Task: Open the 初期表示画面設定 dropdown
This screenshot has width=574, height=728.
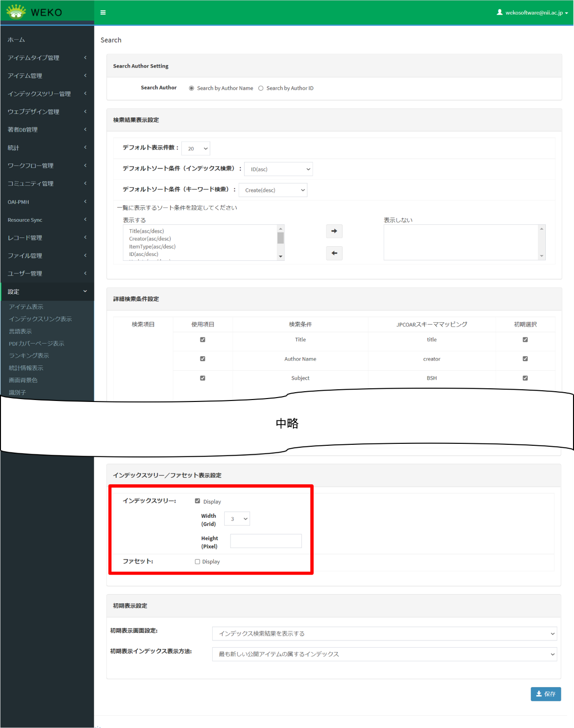Action: (384, 634)
